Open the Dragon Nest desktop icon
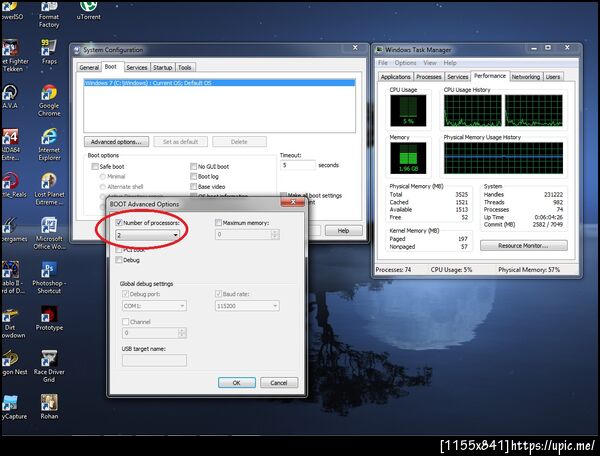 coord(14,363)
